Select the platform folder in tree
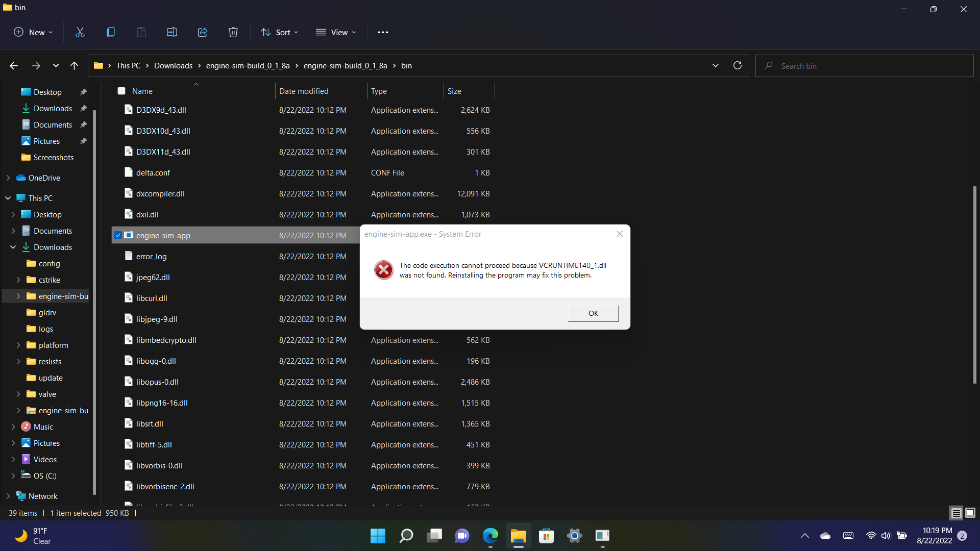980x551 pixels. pyautogui.click(x=54, y=345)
